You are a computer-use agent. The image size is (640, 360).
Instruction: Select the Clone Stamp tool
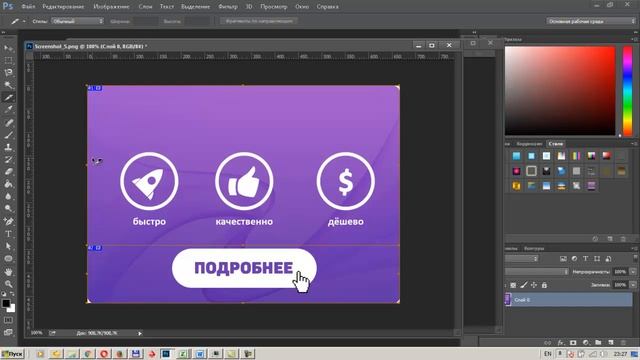(8, 147)
